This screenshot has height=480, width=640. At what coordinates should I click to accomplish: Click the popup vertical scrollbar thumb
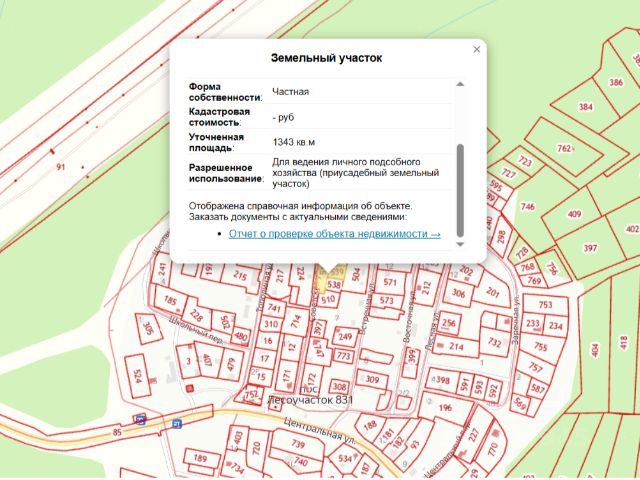pos(460,190)
